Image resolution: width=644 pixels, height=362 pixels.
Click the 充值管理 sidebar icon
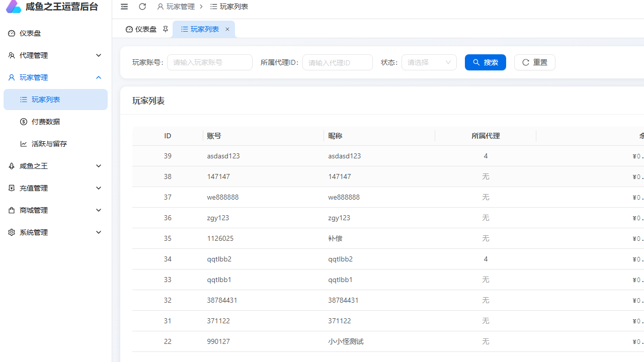[12, 188]
